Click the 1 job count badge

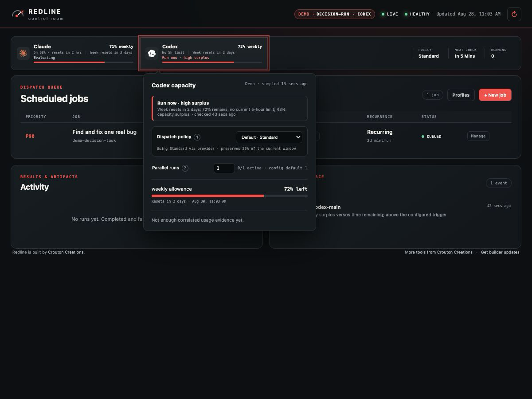[433, 95]
